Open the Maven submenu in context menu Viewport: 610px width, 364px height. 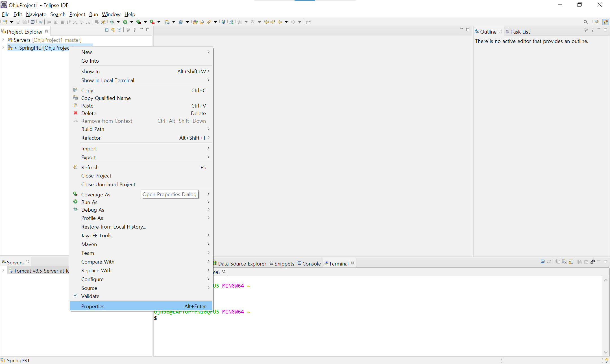89,244
